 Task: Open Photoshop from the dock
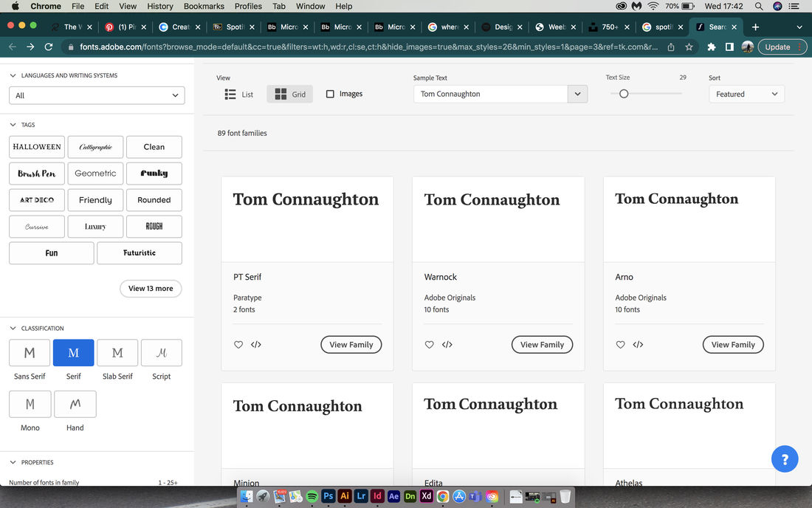pos(328,496)
